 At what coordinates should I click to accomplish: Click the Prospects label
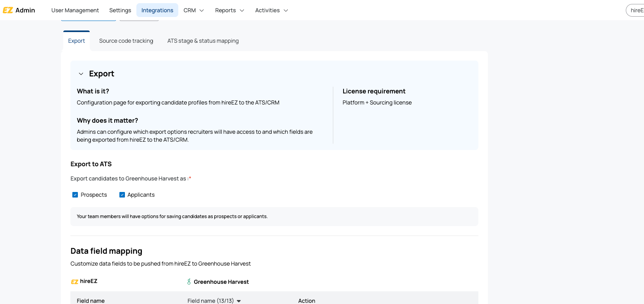tap(94, 195)
